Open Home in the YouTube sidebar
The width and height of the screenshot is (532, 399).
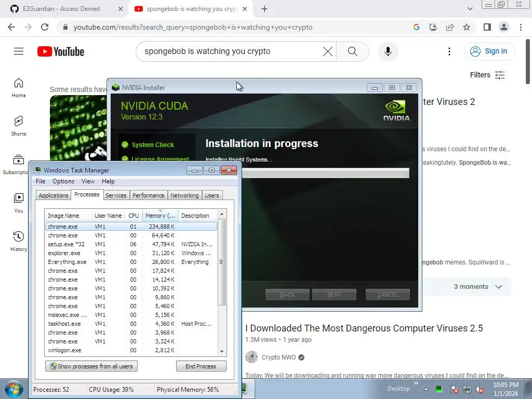pyautogui.click(x=19, y=88)
